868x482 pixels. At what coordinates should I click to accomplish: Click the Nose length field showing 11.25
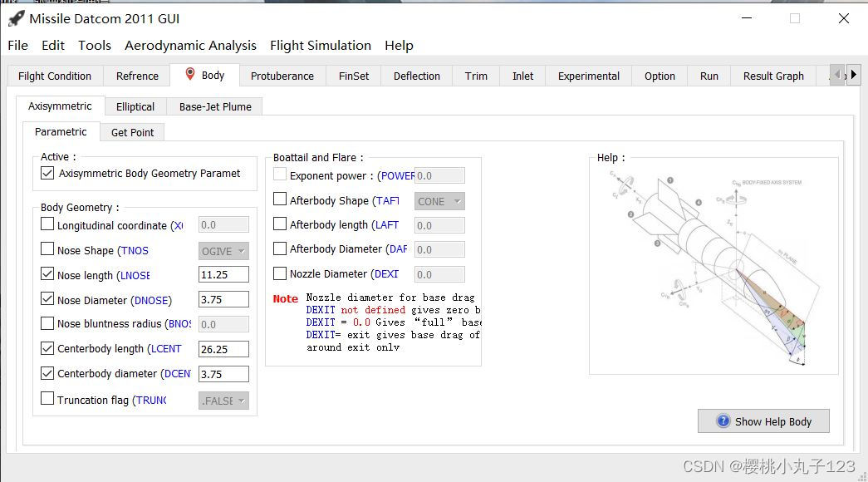point(223,274)
